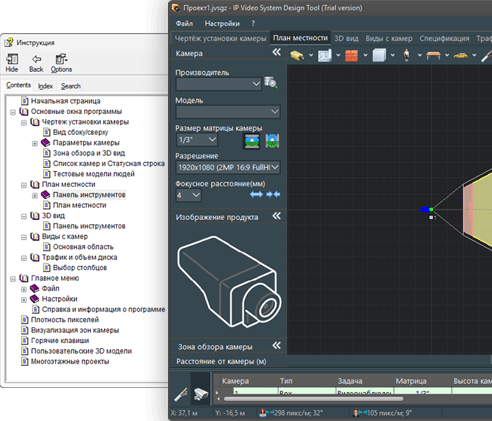Open the Плотность пикселей help topic
492x421 pixels.
(x=65, y=320)
